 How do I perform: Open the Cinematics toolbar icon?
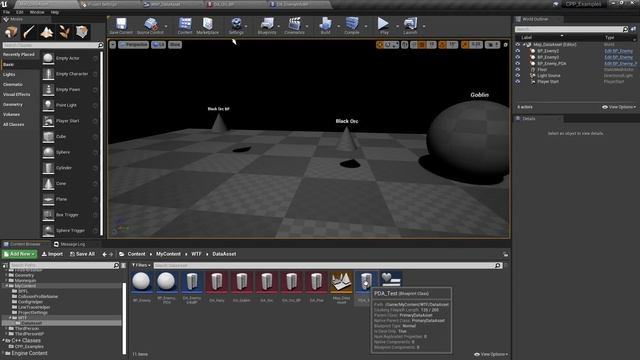tap(294, 26)
